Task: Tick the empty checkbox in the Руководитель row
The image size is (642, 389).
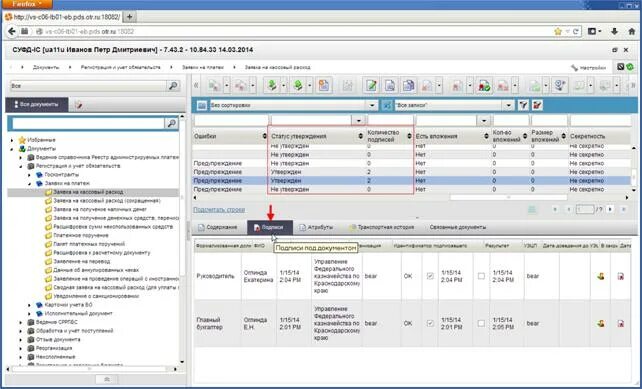Action: pyautogui.click(x=481, y=276)
